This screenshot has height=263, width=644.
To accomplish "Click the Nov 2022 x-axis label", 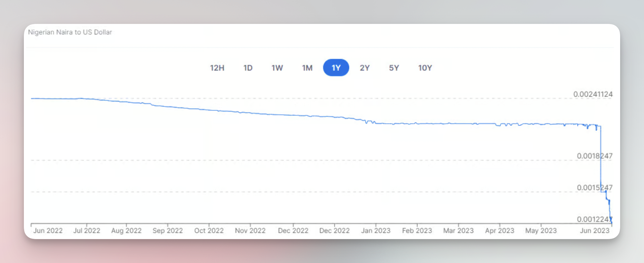I will click(x=250, y=231).
